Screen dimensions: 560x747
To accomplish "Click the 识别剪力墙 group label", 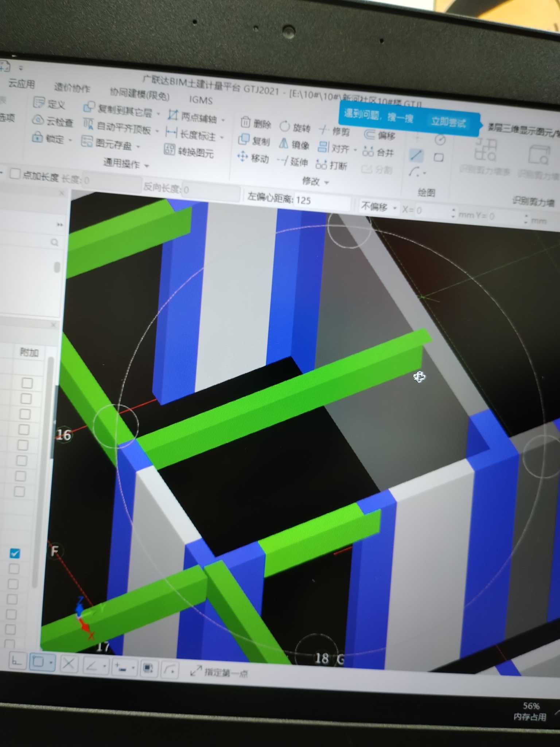I will click(533, 201).
